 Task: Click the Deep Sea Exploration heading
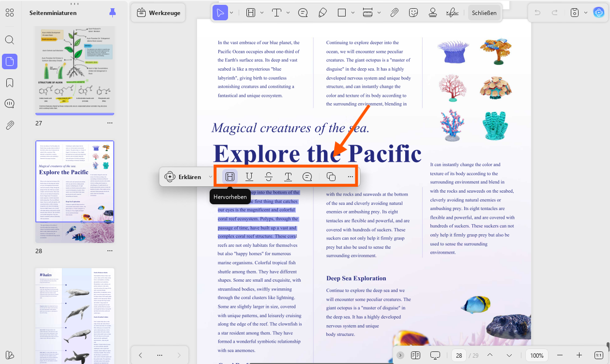pyautogui.click(x=356, y=278)
